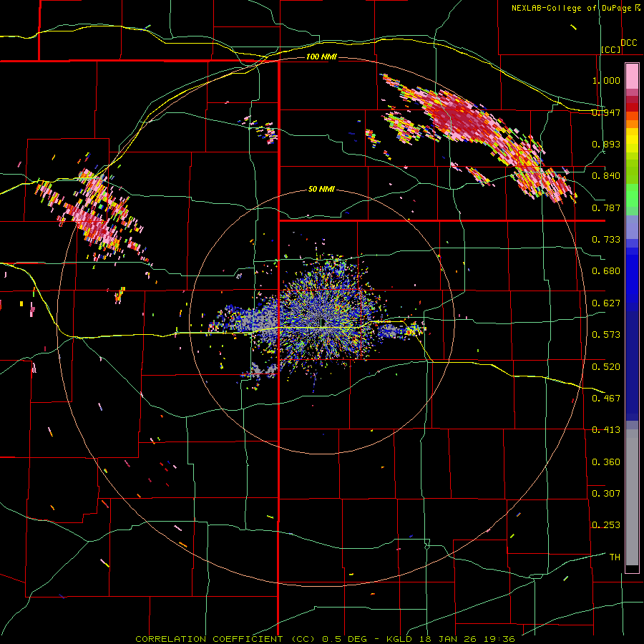The image size is (644, 644).
Task: Select the 0.467 legend value
Action: 606,399
